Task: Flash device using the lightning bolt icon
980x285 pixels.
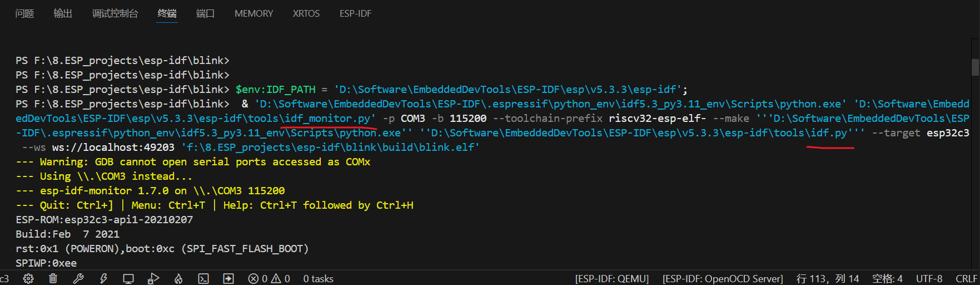Action: click(x=103, y=278)
